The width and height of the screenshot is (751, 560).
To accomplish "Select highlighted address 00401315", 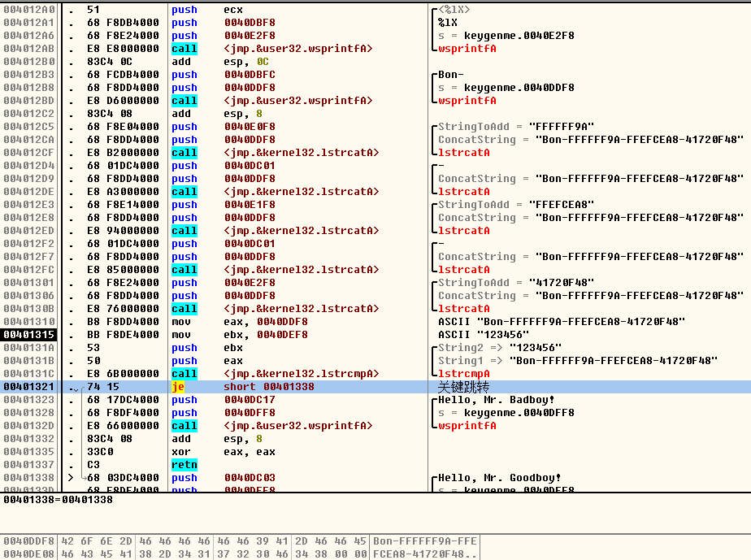I will 29,334.
